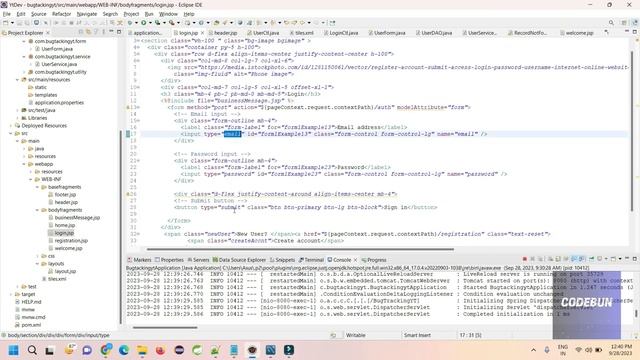Open the Refactor menu
Viewport: 640px width, 360px height.
62,14
